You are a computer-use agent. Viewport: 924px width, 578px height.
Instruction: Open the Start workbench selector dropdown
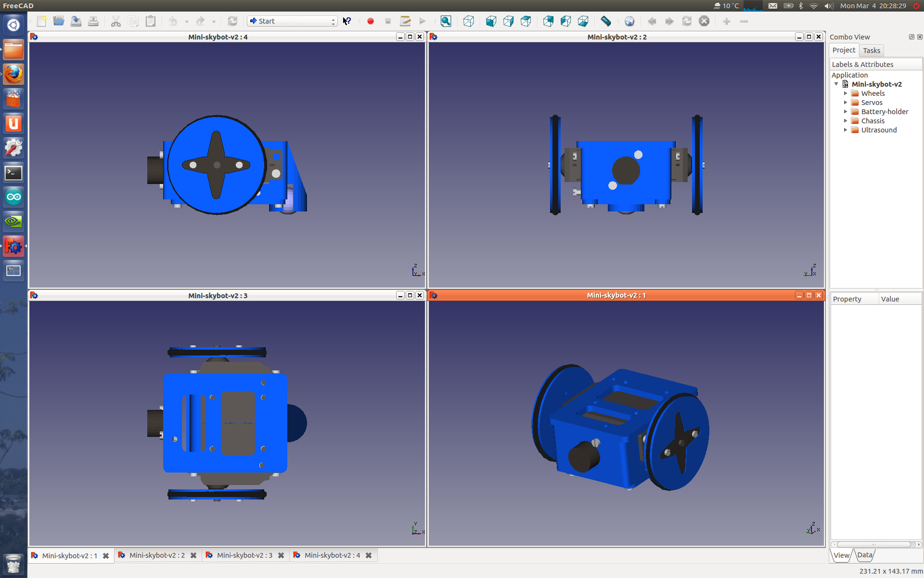pos(333,21)
